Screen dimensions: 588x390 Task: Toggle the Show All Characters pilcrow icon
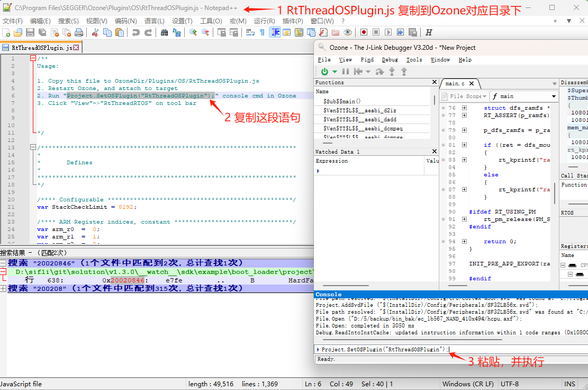tap(262, 33)
